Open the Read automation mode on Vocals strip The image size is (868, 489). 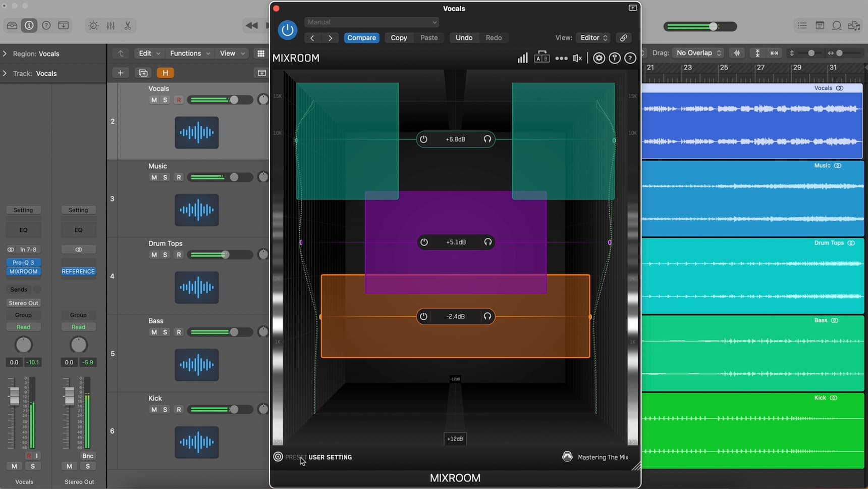click(x=23, y=327)
